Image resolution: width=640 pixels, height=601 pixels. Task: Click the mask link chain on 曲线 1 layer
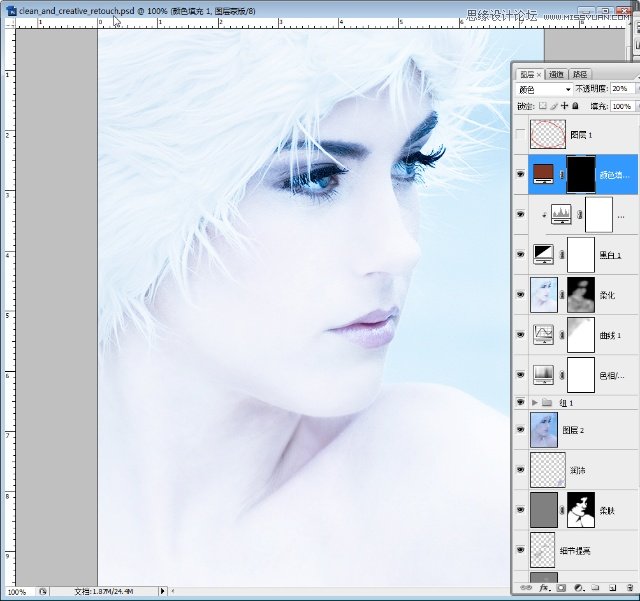coord(562,334)
